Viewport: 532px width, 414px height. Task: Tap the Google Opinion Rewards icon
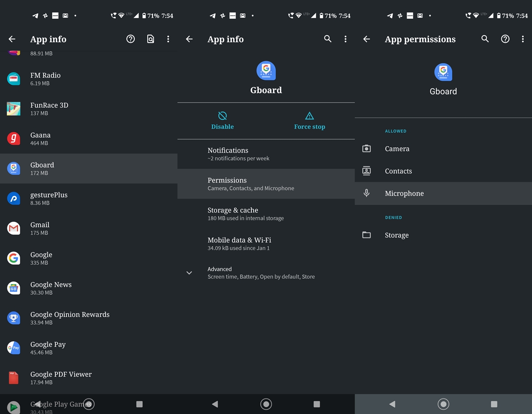point(14,318)
